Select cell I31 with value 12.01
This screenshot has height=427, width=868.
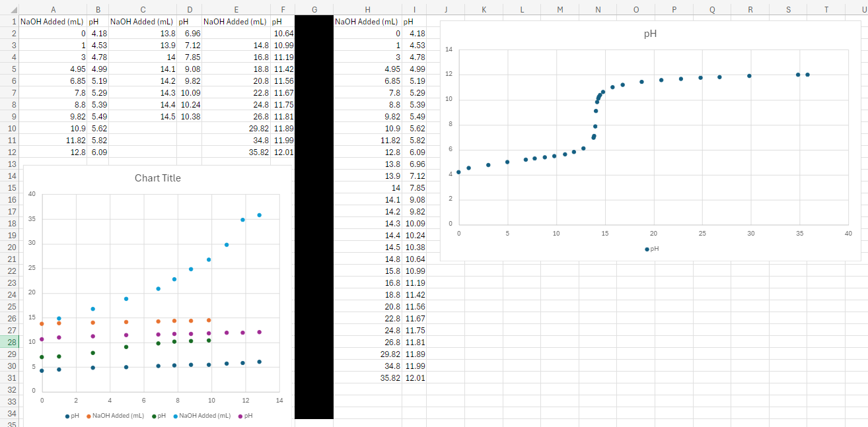pyautogui.click(x=415, y=378)
